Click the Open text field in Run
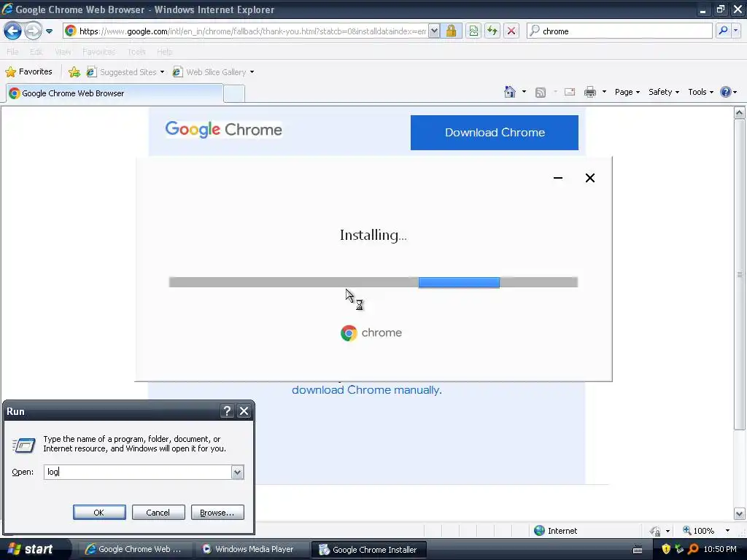The height and width of the screenshot is (560, 747). pos(138,472)
